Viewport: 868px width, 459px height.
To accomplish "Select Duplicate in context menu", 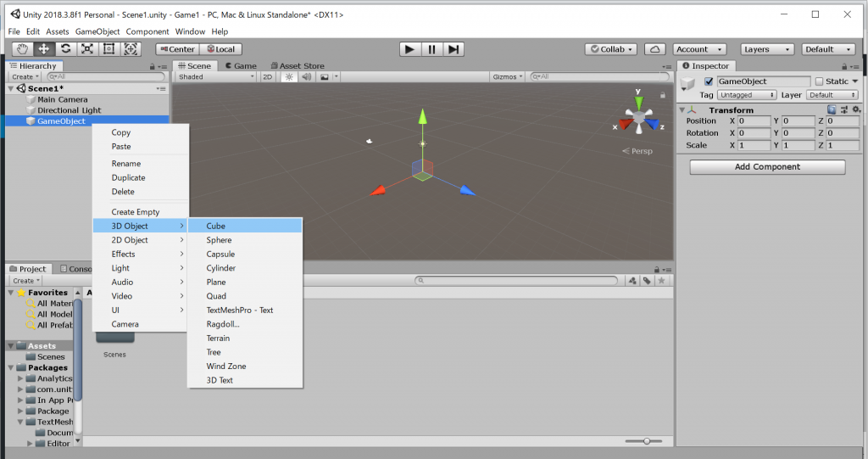I will tap(141, 178).
